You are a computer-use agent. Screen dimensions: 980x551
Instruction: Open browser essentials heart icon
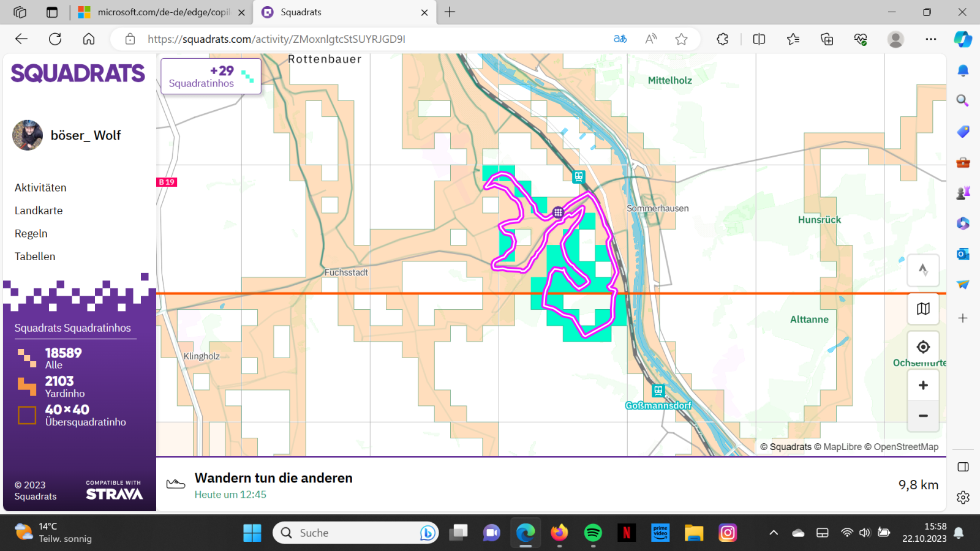(x=861, y=39)
